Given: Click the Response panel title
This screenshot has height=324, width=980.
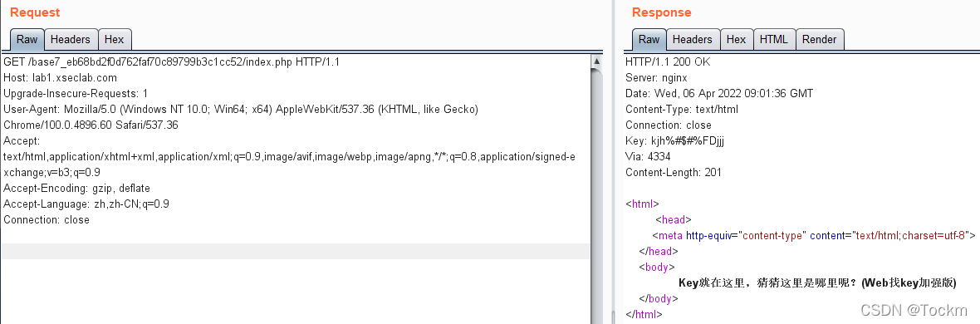Looking at the screenshot, I should pos(661,12).
